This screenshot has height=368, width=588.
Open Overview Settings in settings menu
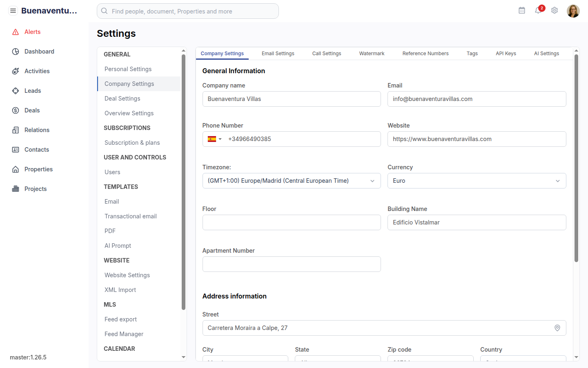[139, 113]
